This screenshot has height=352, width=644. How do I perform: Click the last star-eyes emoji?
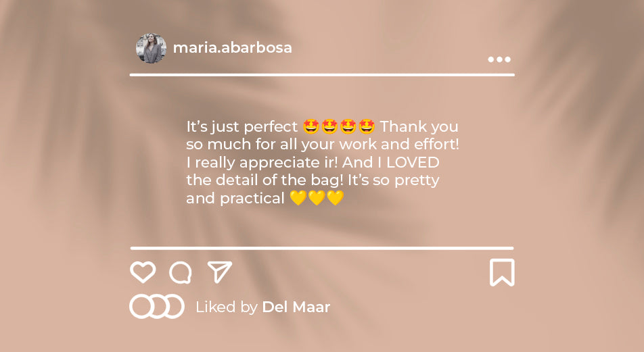pos(367,126)
